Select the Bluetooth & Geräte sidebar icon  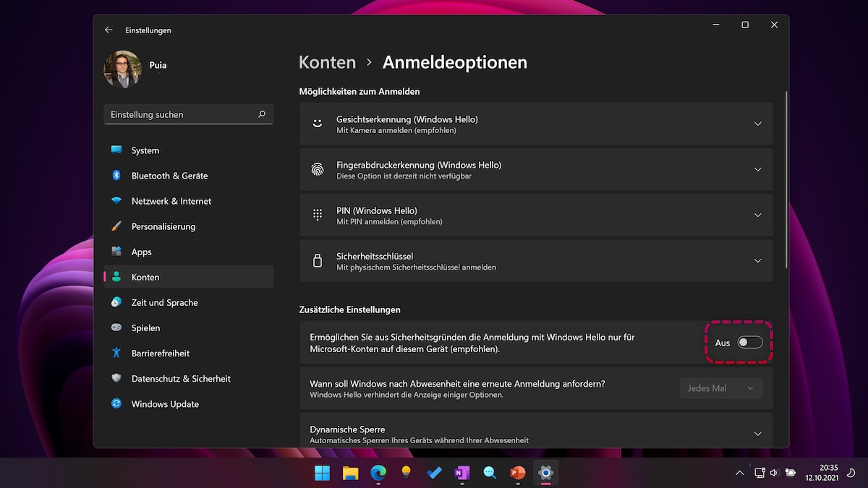coord(117,176)
